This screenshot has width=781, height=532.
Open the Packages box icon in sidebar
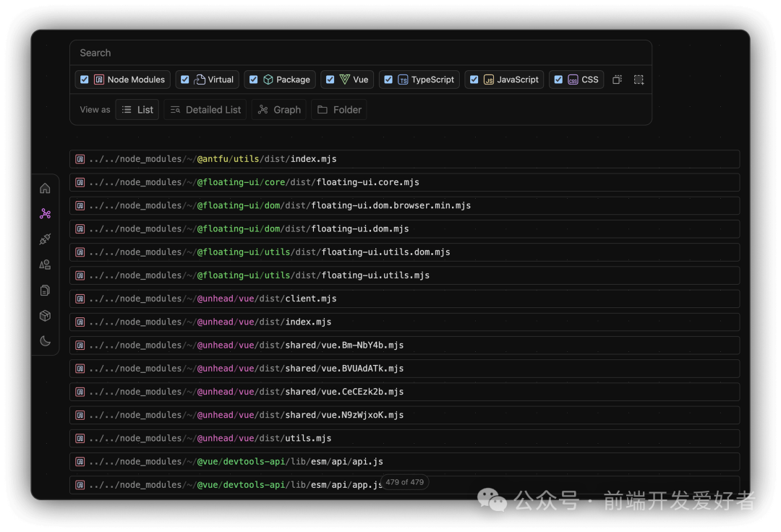click(45, 316)
